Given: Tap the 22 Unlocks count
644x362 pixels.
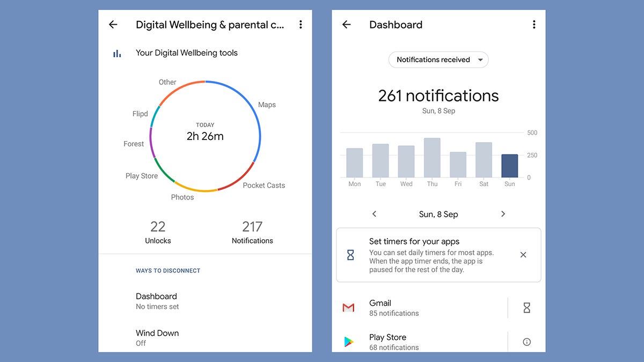Looking at the screenshot, I should point(158,232).
